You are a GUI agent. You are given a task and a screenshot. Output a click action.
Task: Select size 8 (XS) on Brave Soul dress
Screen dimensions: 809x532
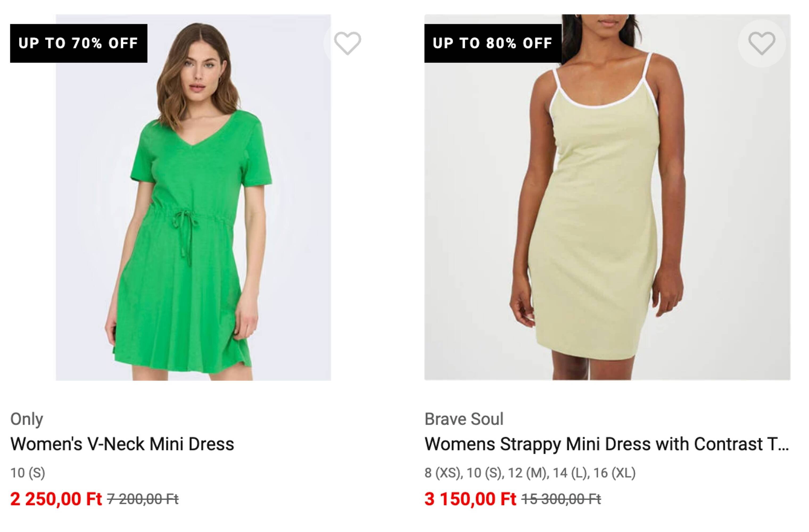[443, 473]
